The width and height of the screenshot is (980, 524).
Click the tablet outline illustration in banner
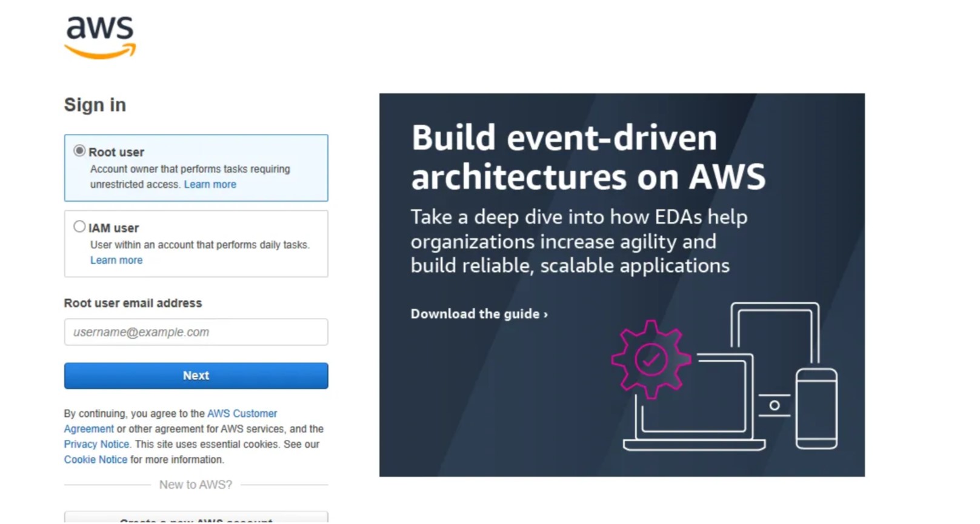pyautogui.click(x=775, y=327)
